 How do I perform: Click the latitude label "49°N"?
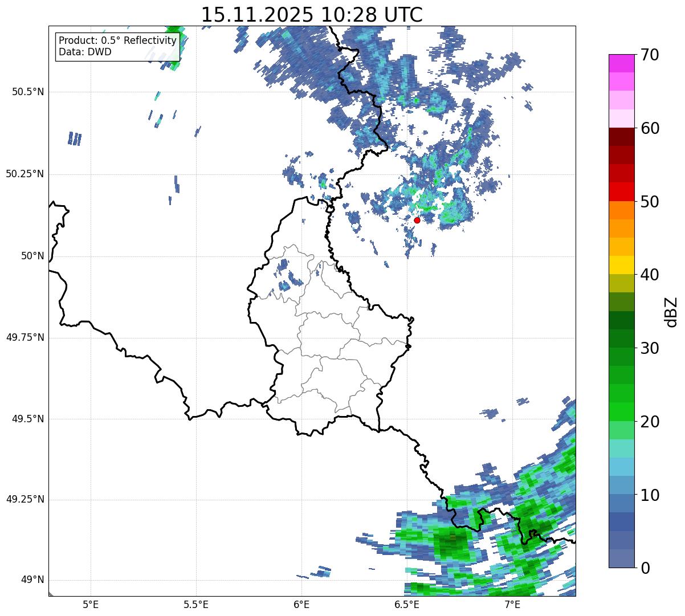32,580
